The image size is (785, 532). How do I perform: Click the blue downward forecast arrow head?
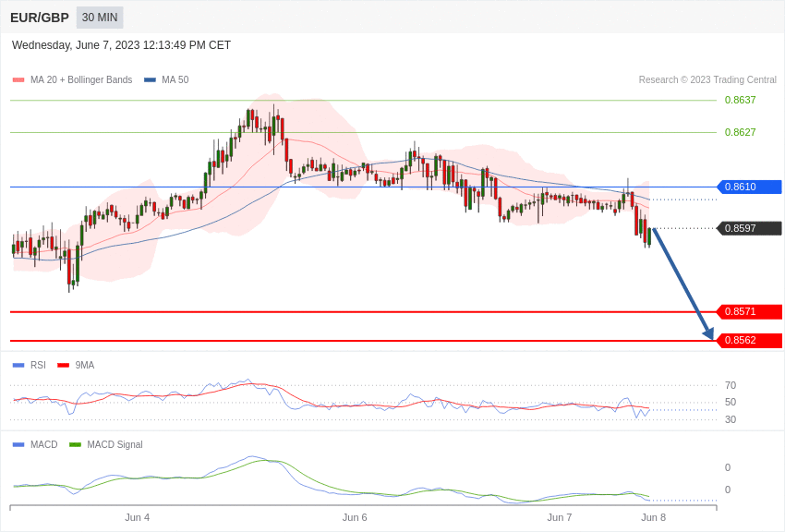[x=708, y=333]
